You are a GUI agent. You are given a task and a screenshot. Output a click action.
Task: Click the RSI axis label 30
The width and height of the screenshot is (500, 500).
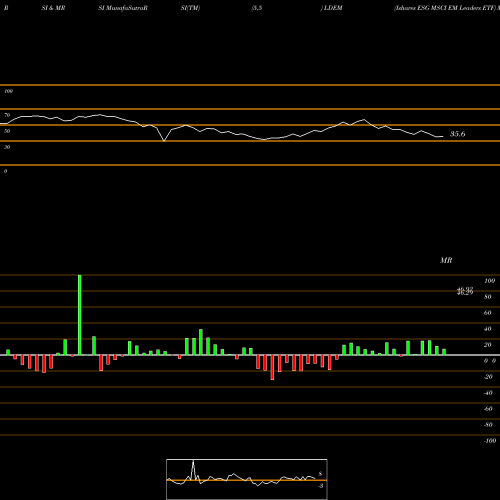click(x=7, y=147)
